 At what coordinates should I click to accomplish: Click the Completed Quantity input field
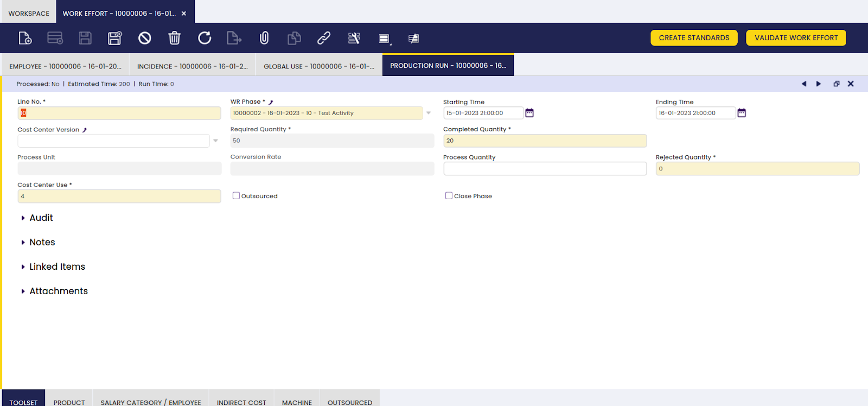(x=545, y=141)
